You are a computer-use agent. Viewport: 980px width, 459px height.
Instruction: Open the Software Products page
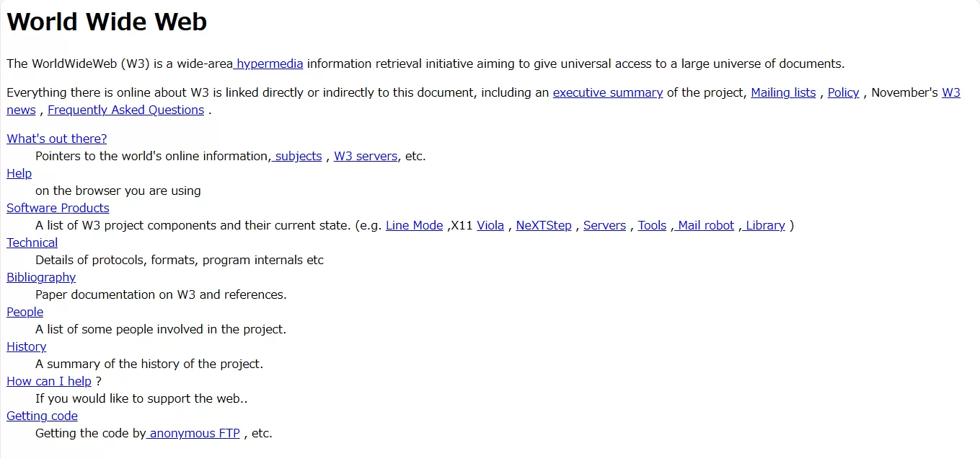[x=58, y=208]
